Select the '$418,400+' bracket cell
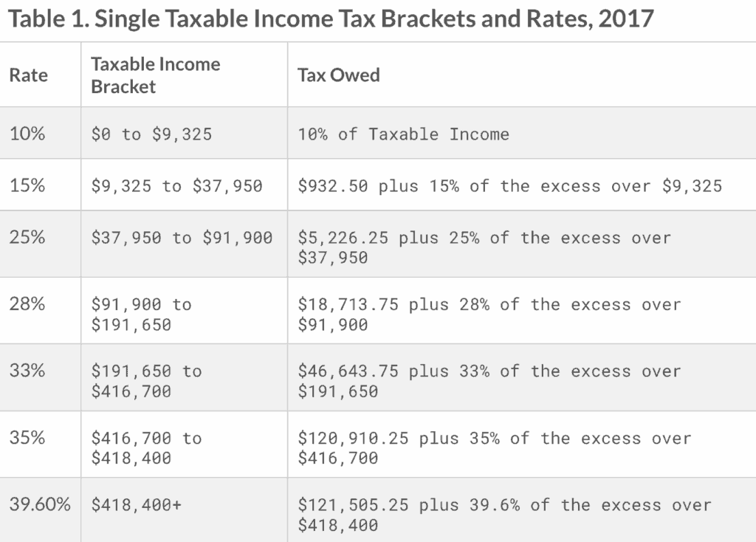The image size is (756, 542). click(x=137, y=505)
